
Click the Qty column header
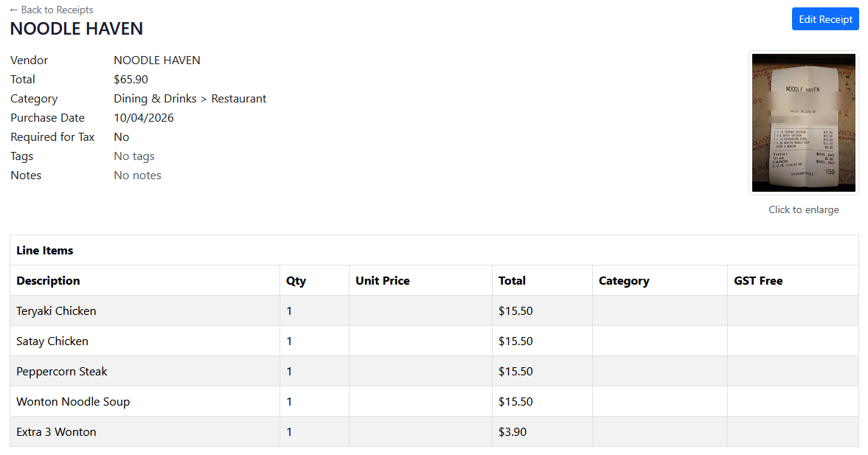point(294,280)
